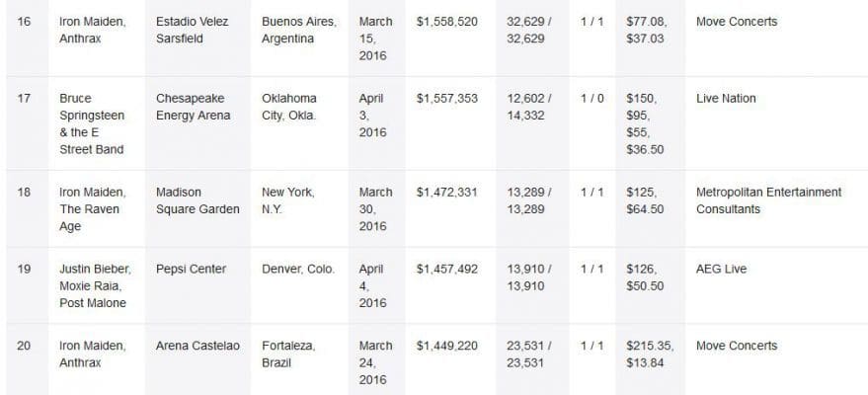Select Madison Square Garden venue

pyautogui.click(x=197, y=200)
